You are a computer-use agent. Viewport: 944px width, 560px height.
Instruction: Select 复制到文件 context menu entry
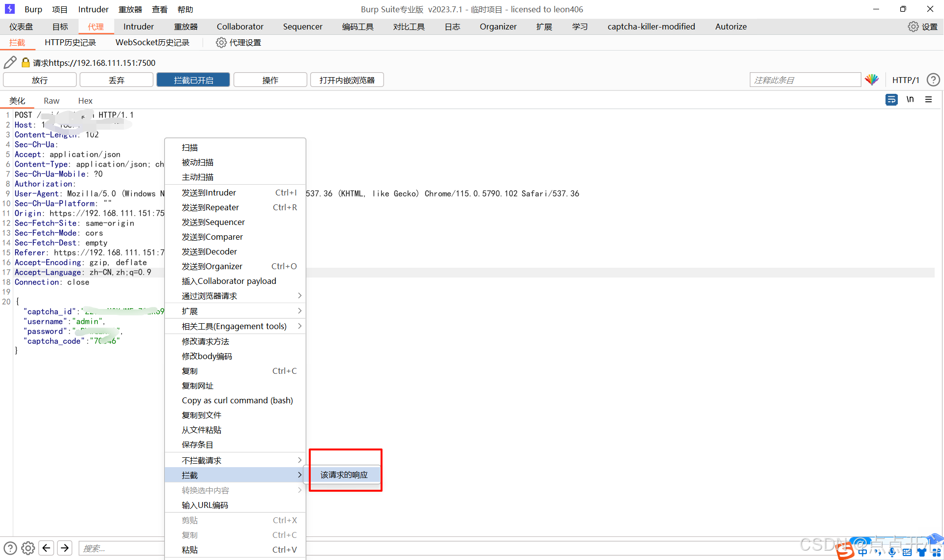coord(235,415)
